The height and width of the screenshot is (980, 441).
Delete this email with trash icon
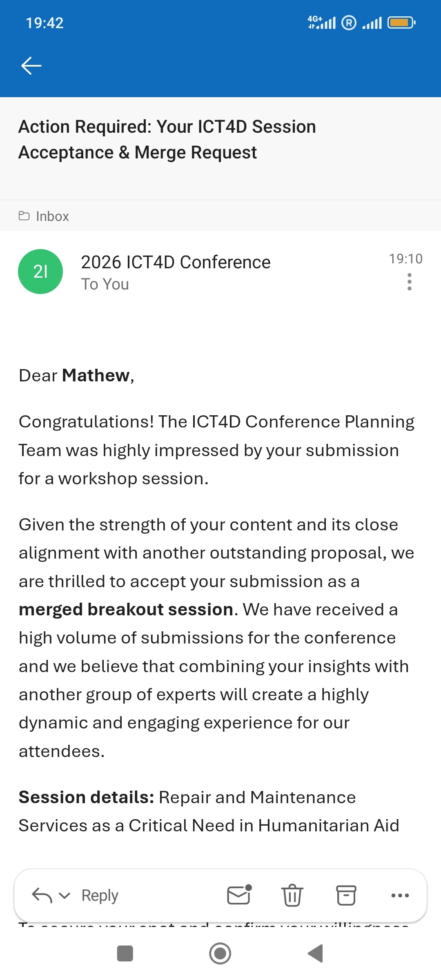coord(292,895)
